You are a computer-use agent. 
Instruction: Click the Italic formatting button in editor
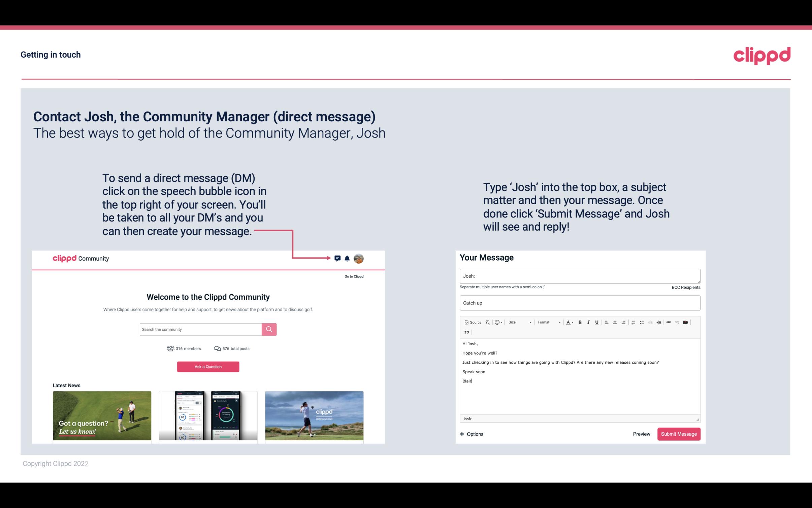point(589,322)
